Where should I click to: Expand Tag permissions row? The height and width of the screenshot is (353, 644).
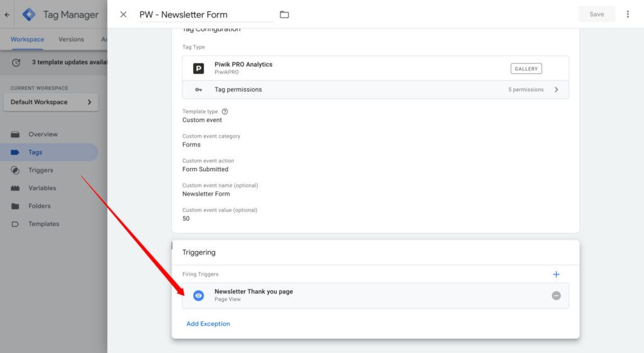point(375,90)
